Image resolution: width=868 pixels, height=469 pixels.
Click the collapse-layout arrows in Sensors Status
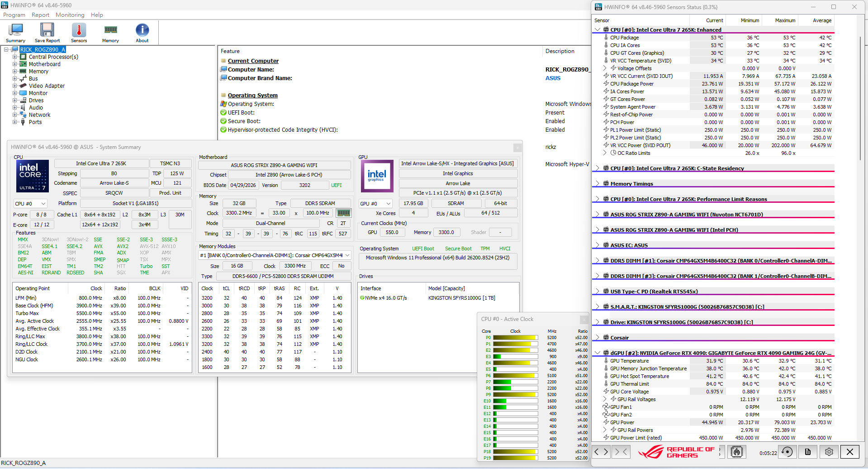click(621, 452)
